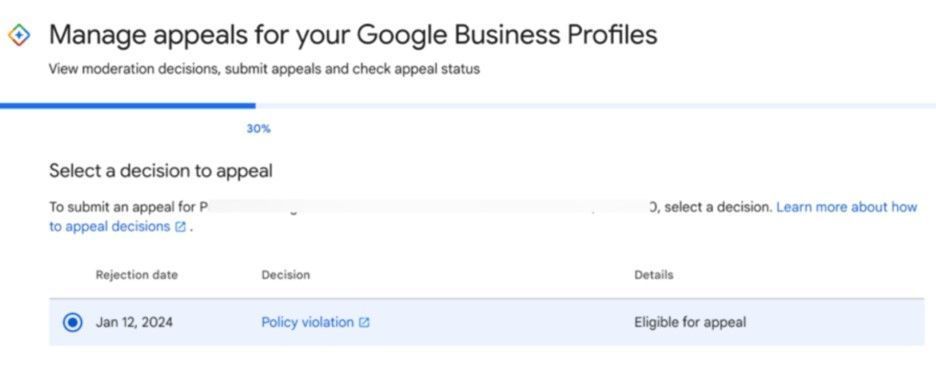Select the Jan 12, 2024 radio button
The width and height of the screenshot is (936, 367).
pyautogui.click(x=73, y=323)
